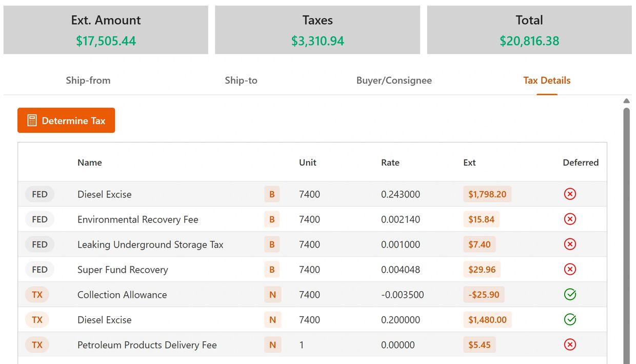Open the Buyer/Consignee tab

[x=394, y=80]
